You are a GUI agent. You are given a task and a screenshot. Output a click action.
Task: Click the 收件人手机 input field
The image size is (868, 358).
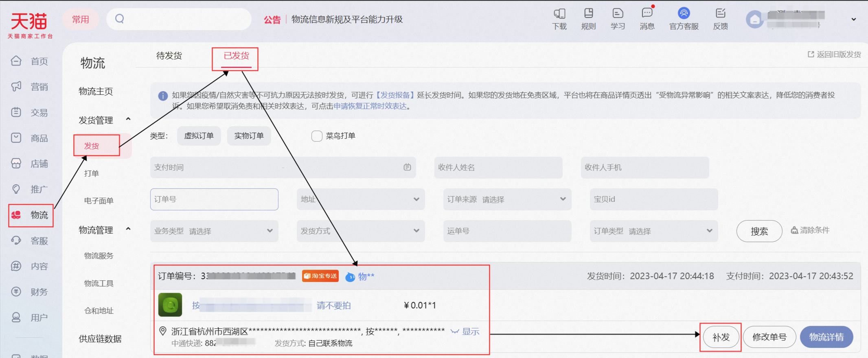point(645,167)
